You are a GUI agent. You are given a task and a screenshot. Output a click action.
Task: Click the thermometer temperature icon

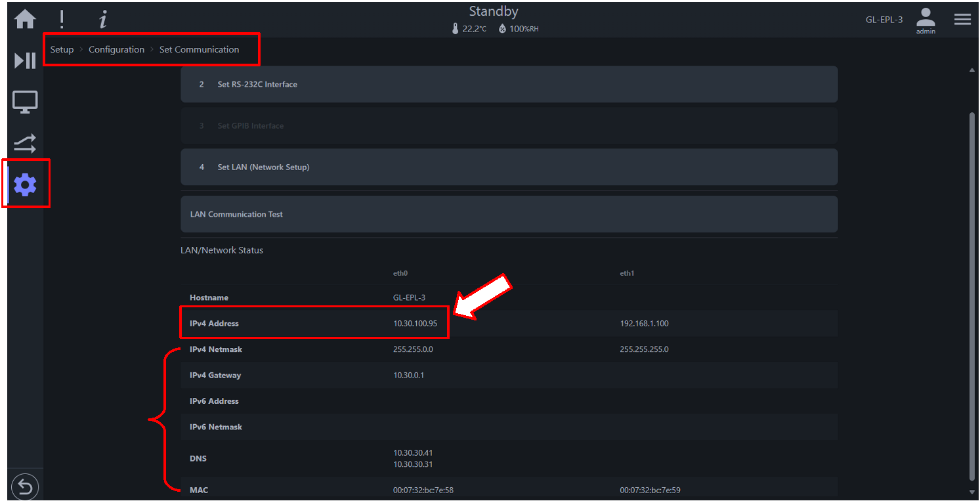click(x=456, y=28)
